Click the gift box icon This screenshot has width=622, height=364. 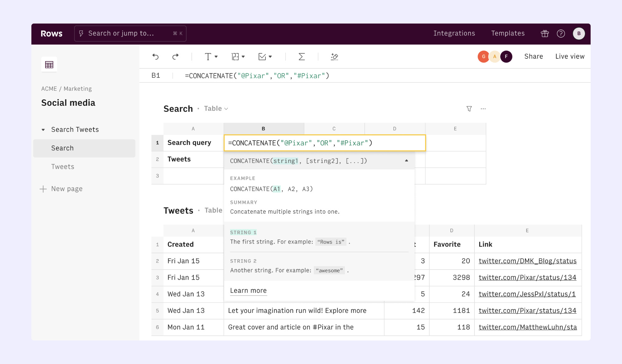click(x=545, y=34)
